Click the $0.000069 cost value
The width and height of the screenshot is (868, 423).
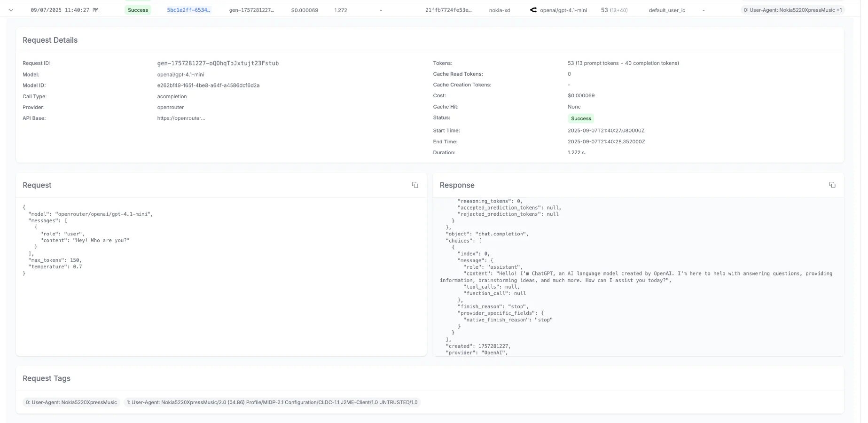(305, 10)
